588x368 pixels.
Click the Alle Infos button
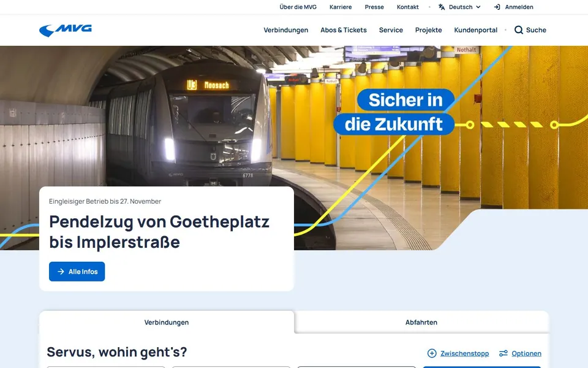pyautogui.click(x=77, y=272)
